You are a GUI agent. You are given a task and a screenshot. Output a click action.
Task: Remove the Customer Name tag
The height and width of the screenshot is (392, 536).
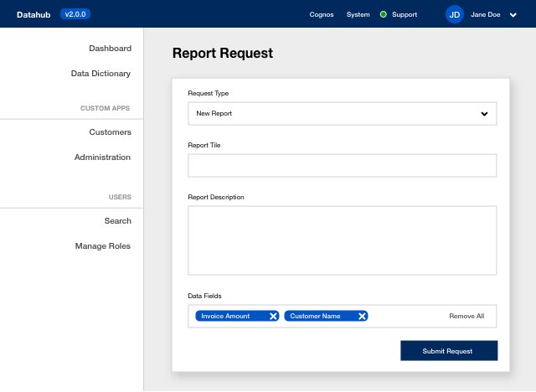pyautogui.click(x=362, y=316)
